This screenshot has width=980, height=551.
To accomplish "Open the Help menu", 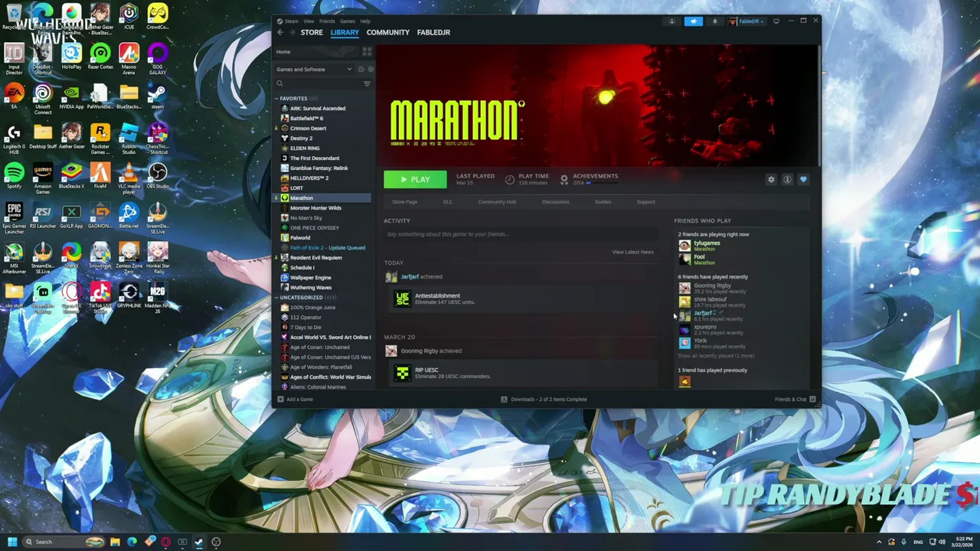I will point(365,21).
